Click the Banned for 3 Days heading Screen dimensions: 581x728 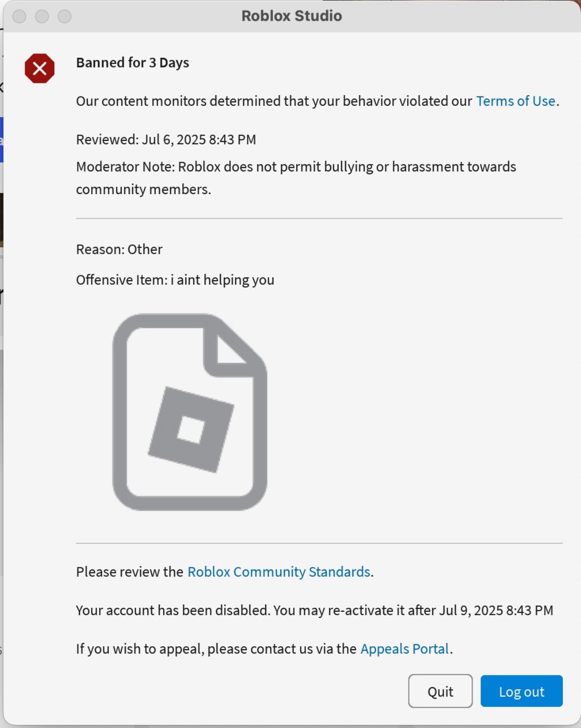coord(133,63)
